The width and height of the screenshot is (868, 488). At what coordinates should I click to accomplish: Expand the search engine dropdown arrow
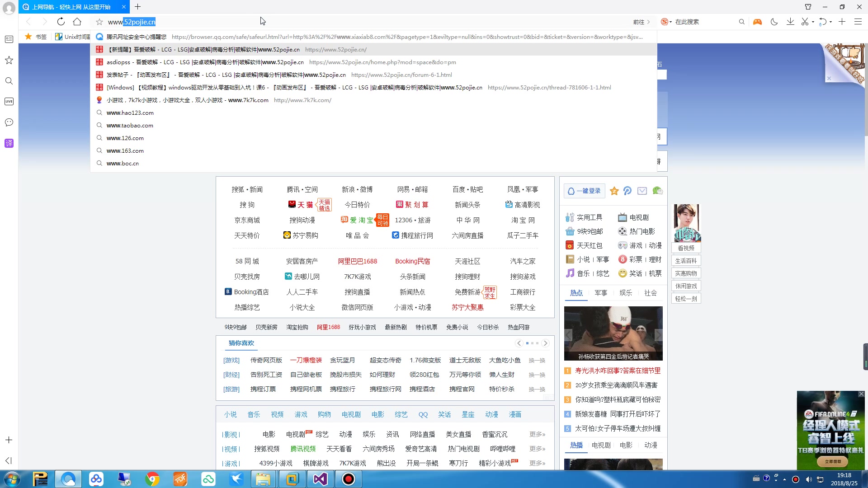click(x=671, y=22)
